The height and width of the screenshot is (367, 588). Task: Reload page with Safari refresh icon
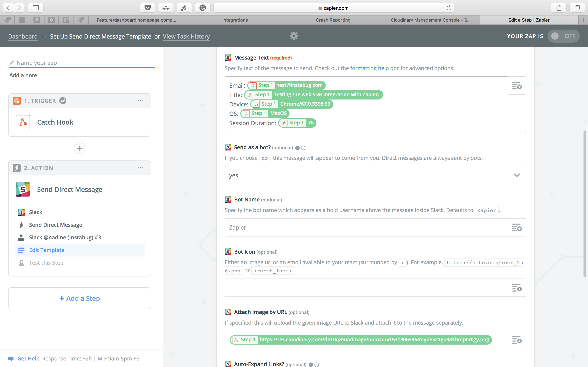[x=449, y=8]
